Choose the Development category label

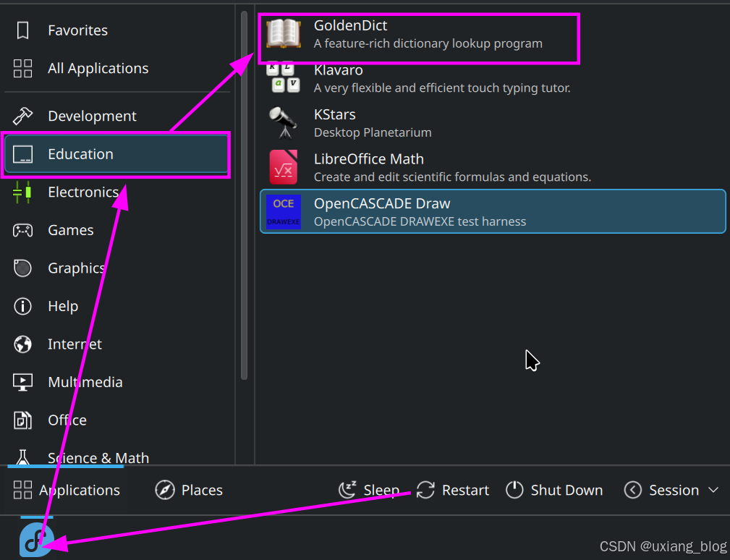pyautogui.click(x=92, y=116)
